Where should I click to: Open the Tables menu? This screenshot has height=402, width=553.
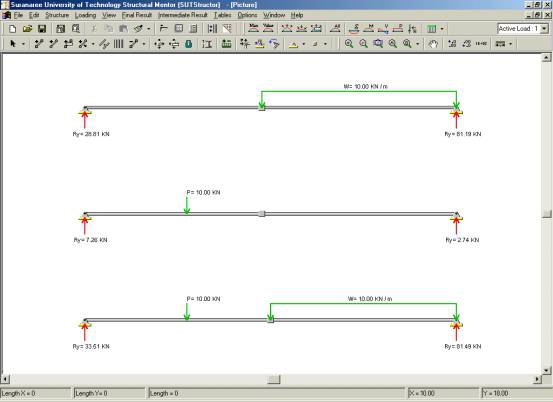click(223, 15)
